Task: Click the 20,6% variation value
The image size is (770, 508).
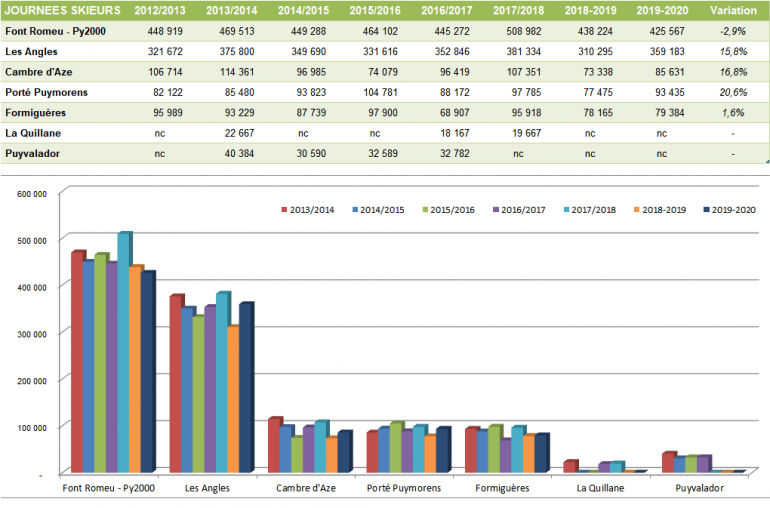Action: coord(733,92)
